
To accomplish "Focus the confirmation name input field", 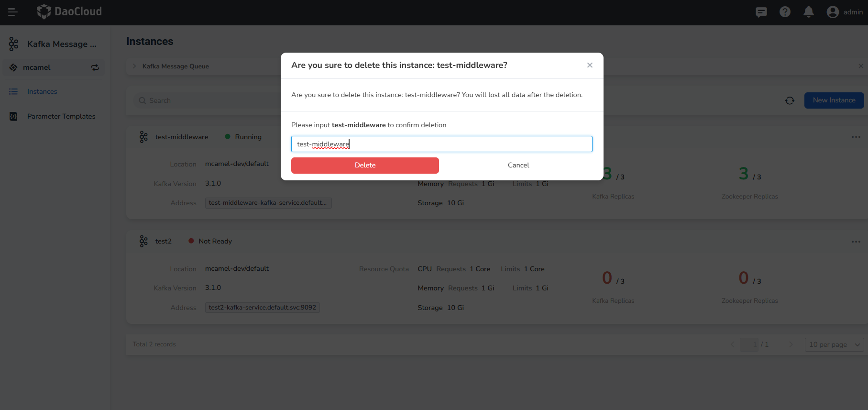I will click(x=441, y=144).
